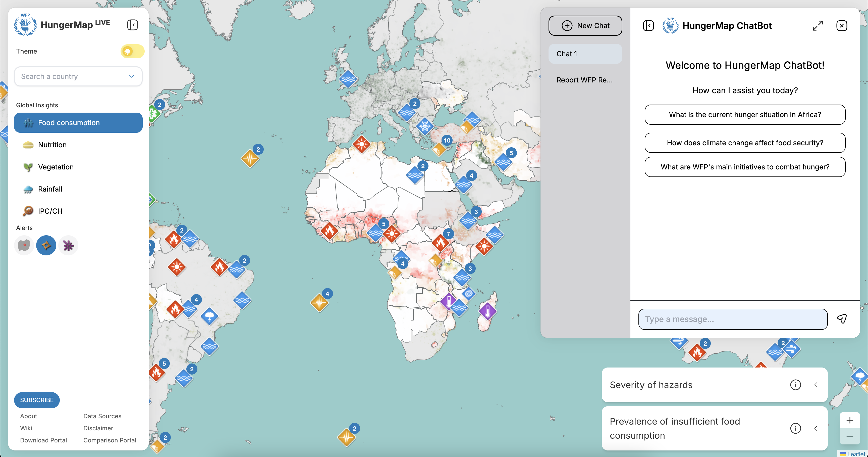
Task: Select Nutrition insight
Action: click(x=78, y=145)
